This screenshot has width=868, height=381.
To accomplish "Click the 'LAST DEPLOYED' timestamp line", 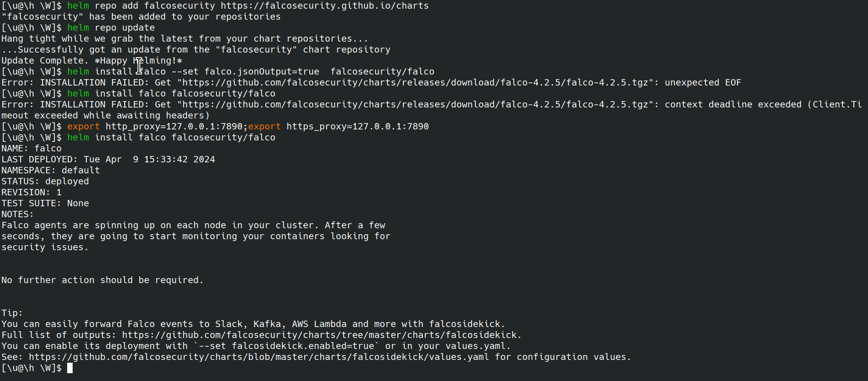I will click(108, 160).
